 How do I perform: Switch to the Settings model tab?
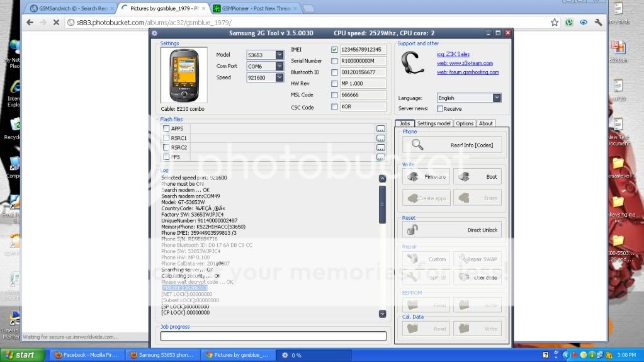(x=434, y=123)
